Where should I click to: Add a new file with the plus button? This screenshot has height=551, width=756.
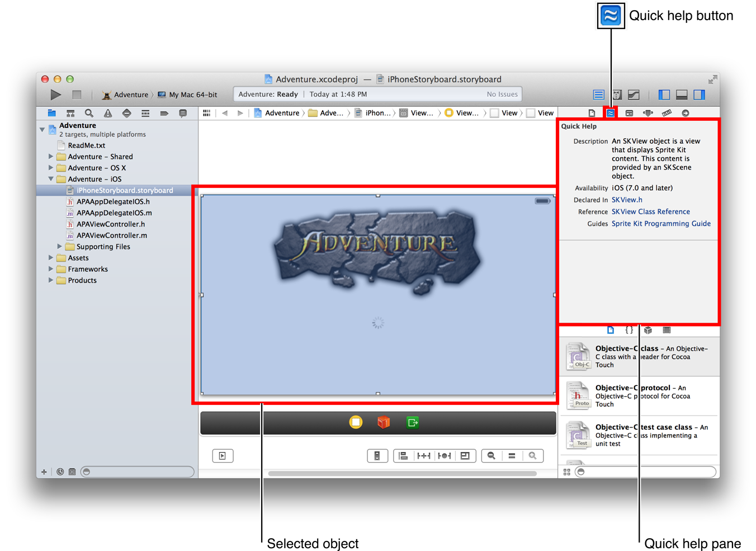(x=44, y=472)
